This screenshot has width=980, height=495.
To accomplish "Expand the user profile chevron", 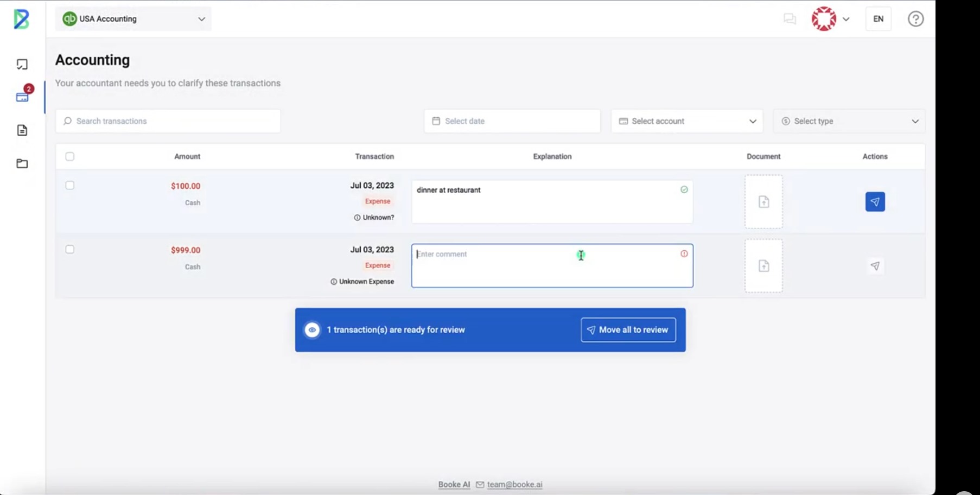I will 846,19.
